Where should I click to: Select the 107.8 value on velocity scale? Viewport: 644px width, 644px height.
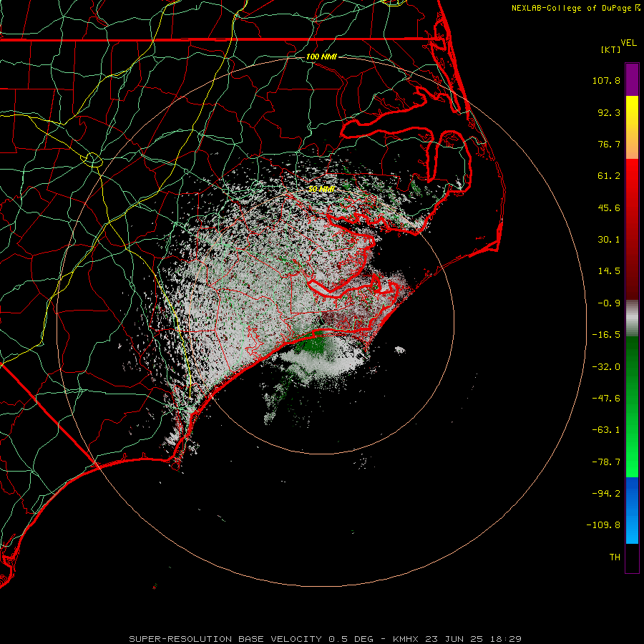click(606, 80)
